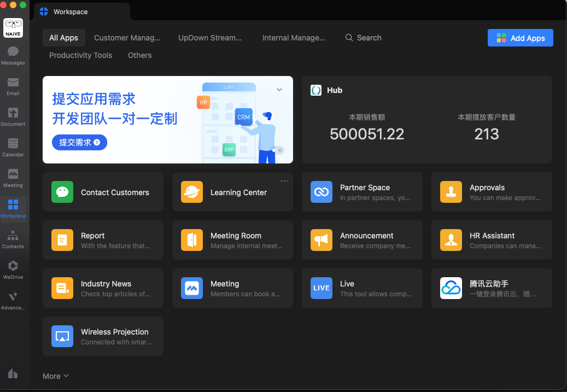Click the 开发团队一对一定制 banner line
This screenshot has height=392, width=567.
(115, 119)
